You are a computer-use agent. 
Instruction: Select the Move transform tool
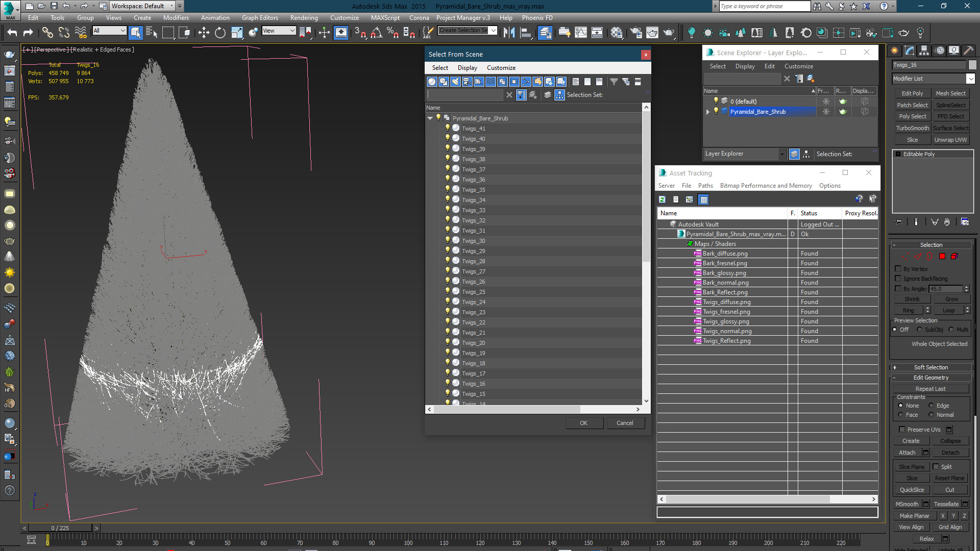click(x=204, y=33)
